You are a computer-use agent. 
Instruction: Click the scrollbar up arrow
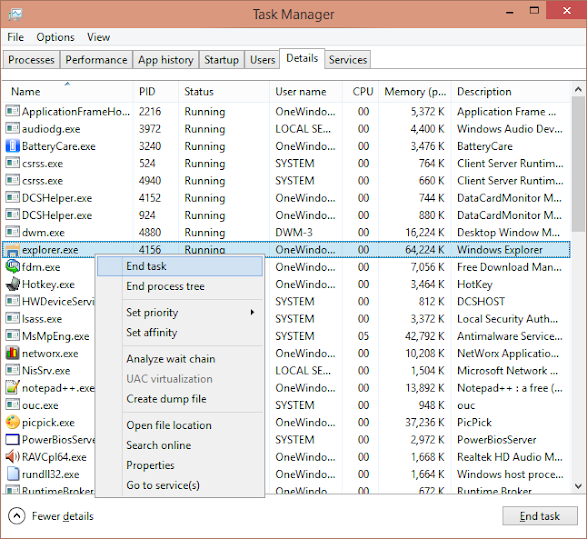coord(578,89)
